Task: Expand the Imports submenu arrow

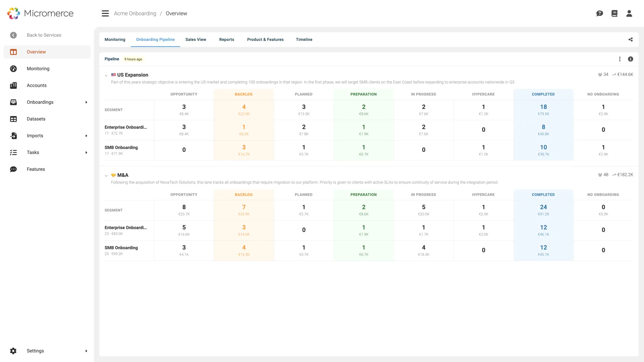Action: click(86, 136)
